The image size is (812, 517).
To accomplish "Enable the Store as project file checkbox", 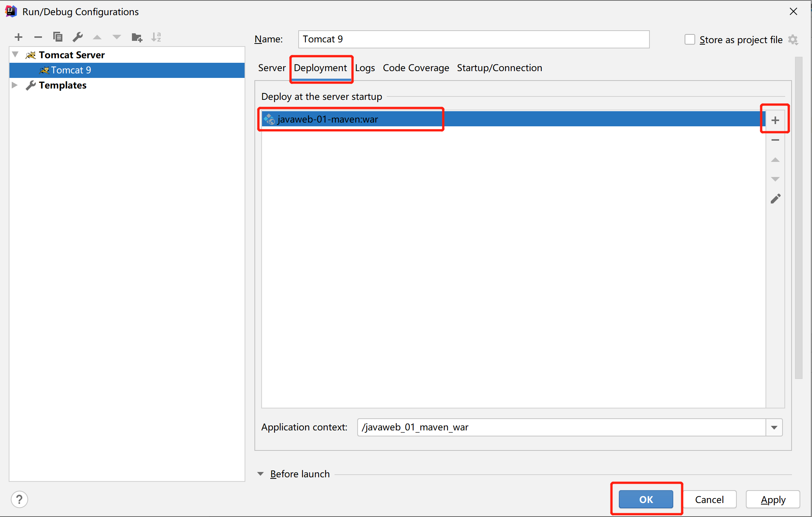I will (690, 39).
